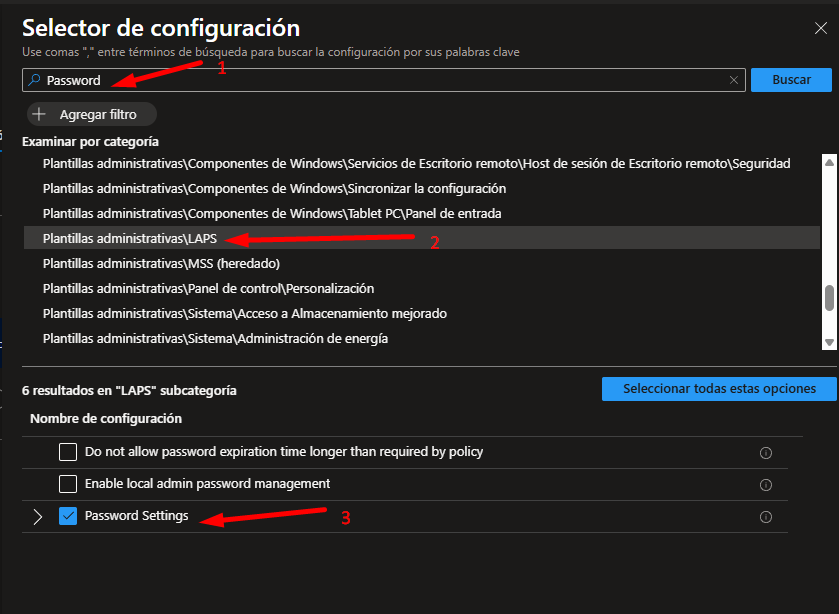Open the MSS (heredado) category
This screenshot has height=614, width=839.
coord(160,264)
